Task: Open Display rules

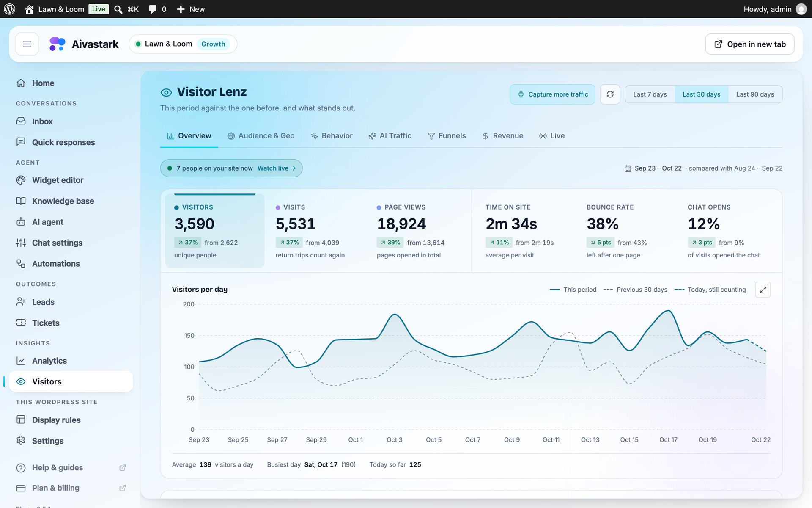Action: (x=71, y=420)
